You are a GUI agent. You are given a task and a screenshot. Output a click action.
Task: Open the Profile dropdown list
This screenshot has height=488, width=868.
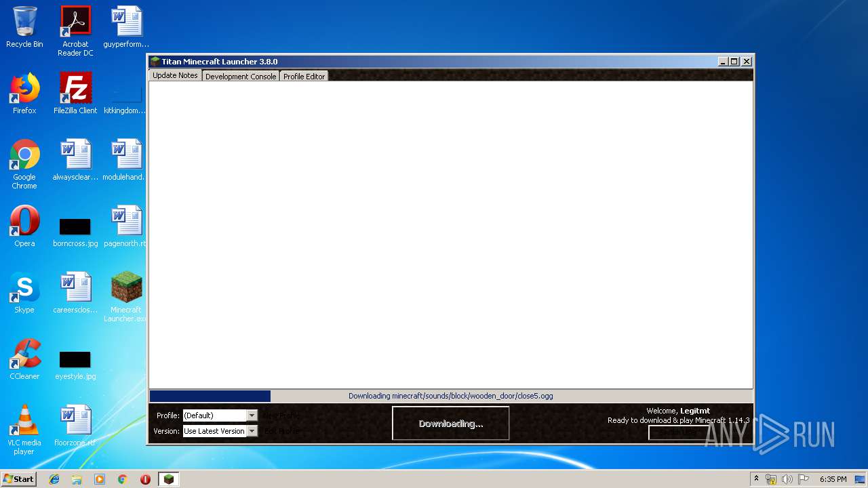(x=252, y=415)
